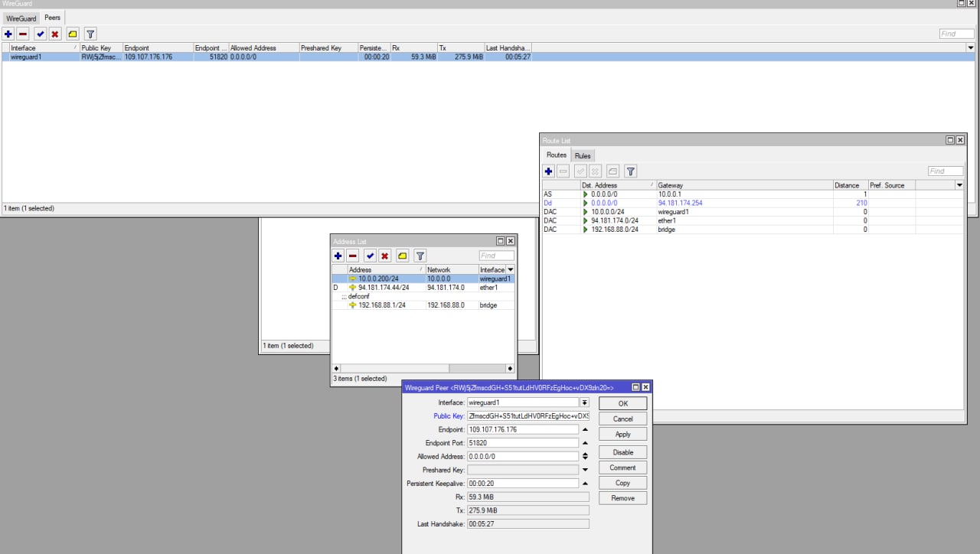Click Address List horizontal scrollbar left arrow
The height and width of the screenshot is (554, 980).
coord(336,369)
